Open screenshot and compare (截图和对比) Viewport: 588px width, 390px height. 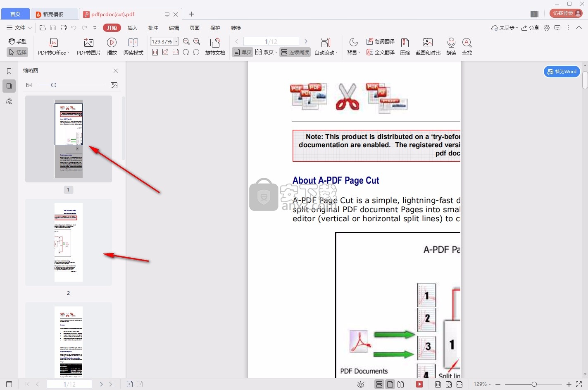tap(428, 47)
